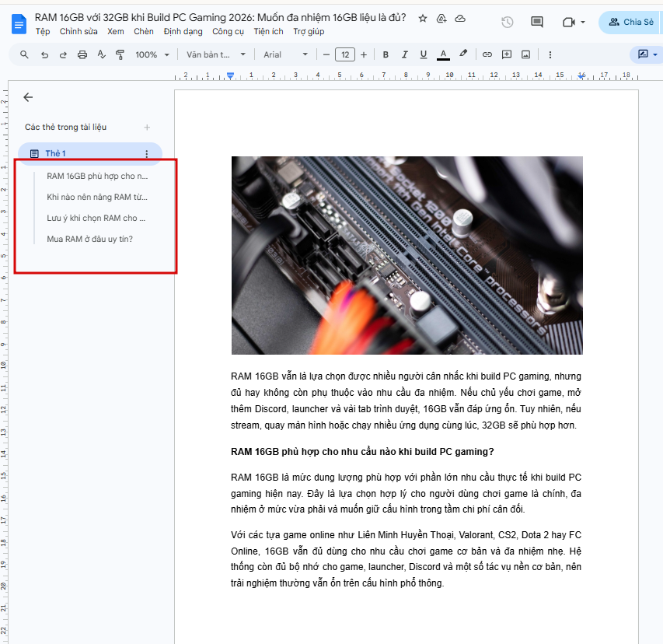
Task: Close the outline with back arrow
Action: (28, 97)
